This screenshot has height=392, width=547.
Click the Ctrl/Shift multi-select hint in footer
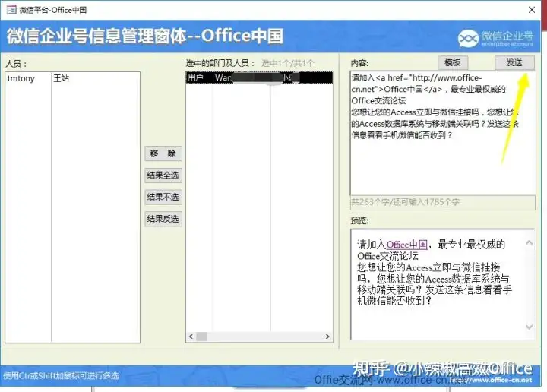61,376
